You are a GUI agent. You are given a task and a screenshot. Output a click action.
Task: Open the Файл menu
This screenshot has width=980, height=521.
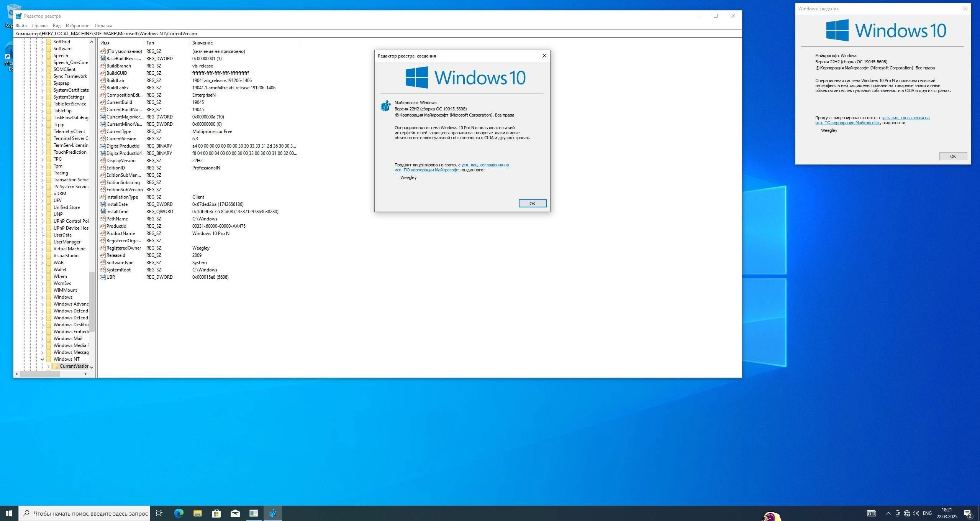(21, 26)
